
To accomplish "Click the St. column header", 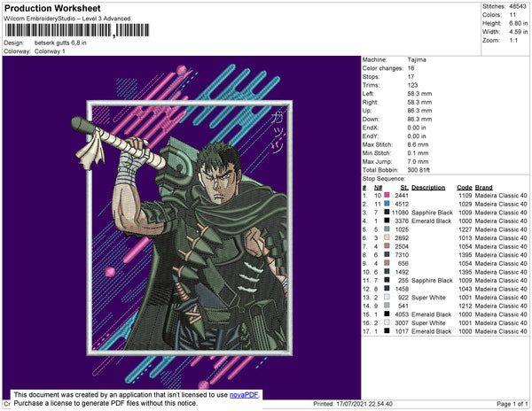I will (404, 188).
